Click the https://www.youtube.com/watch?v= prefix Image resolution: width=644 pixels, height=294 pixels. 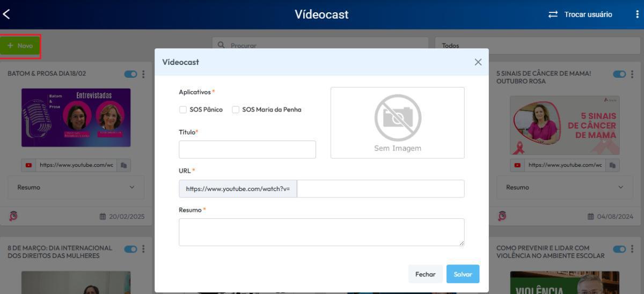pos(238,189)
